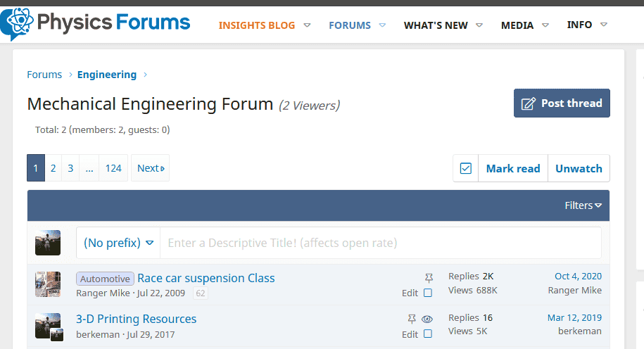Click the Physics Forums atom logo
Screen dimensions: 644x349
[17, 23]
